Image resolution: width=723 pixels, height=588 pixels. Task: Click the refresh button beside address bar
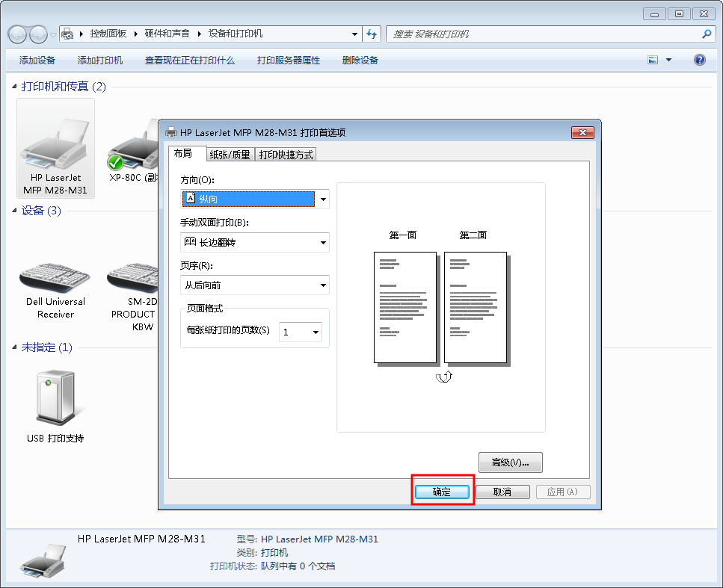(372, 34)
